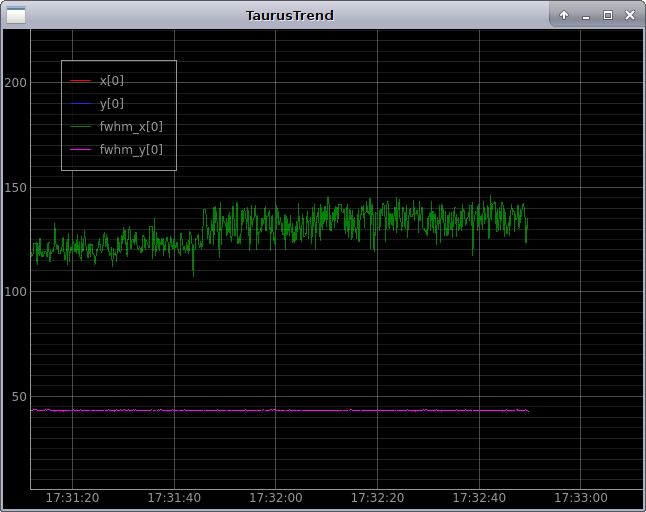Viewport: 646px width, 512px height.
Task: Select the fwhm_x[0] legend label
Action: coord(131,127)
